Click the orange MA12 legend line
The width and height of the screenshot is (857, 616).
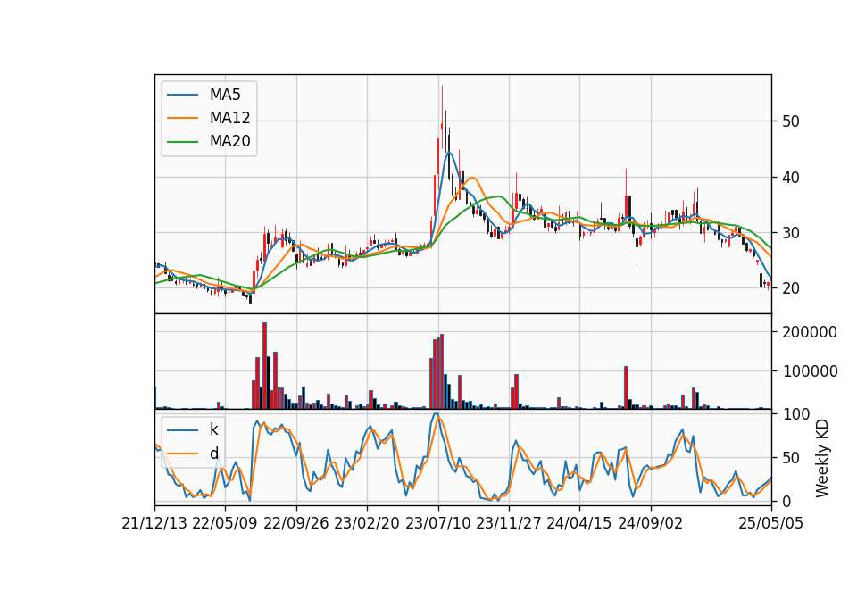(x=182, y=118)
